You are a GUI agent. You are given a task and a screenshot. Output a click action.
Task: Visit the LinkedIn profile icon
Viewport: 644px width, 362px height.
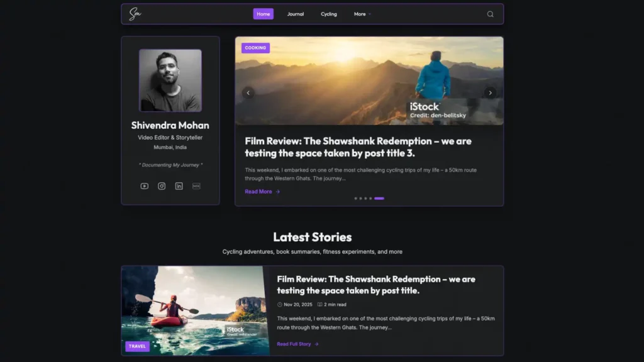[x=179, y=186]
